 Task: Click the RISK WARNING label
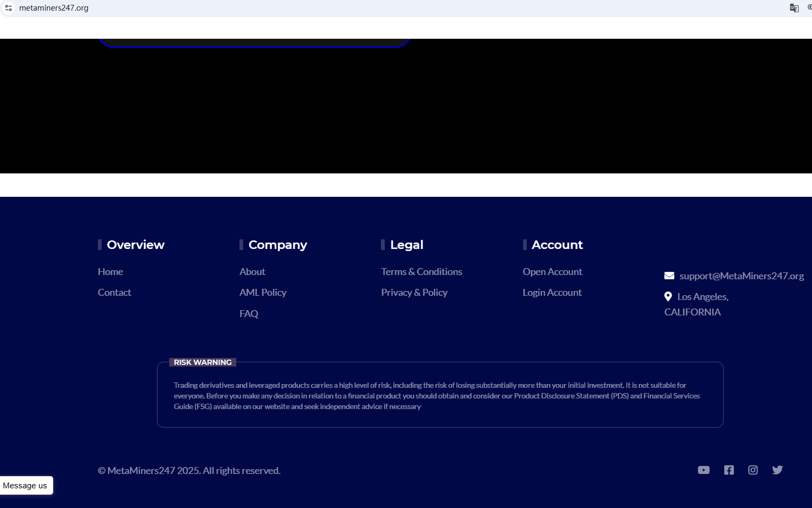point(203,362)
